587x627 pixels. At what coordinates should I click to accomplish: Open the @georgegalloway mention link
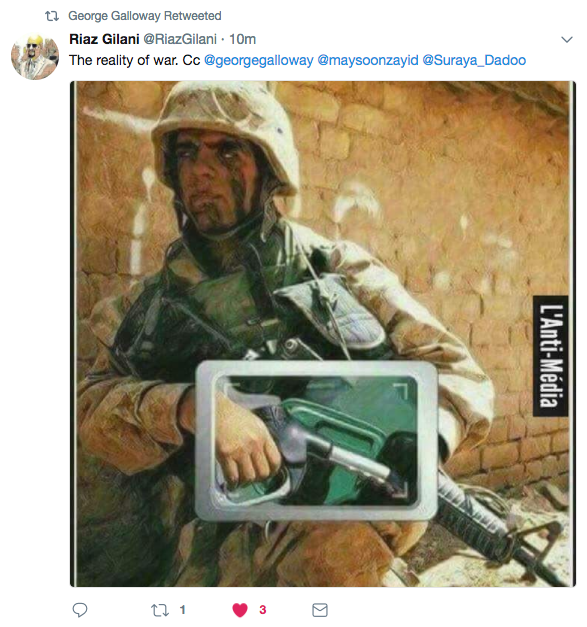click(259, 60)
